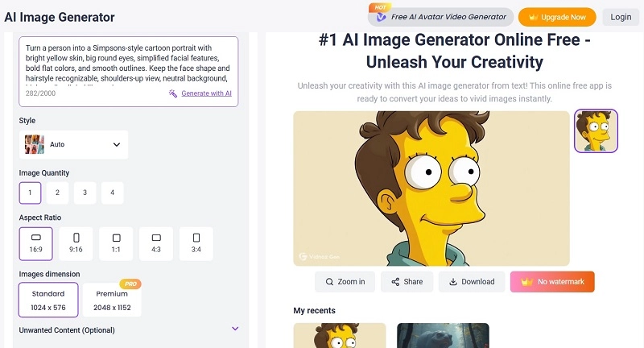
Task: Click the Auto style preview thumbnail
Action: tap(35, 145)
